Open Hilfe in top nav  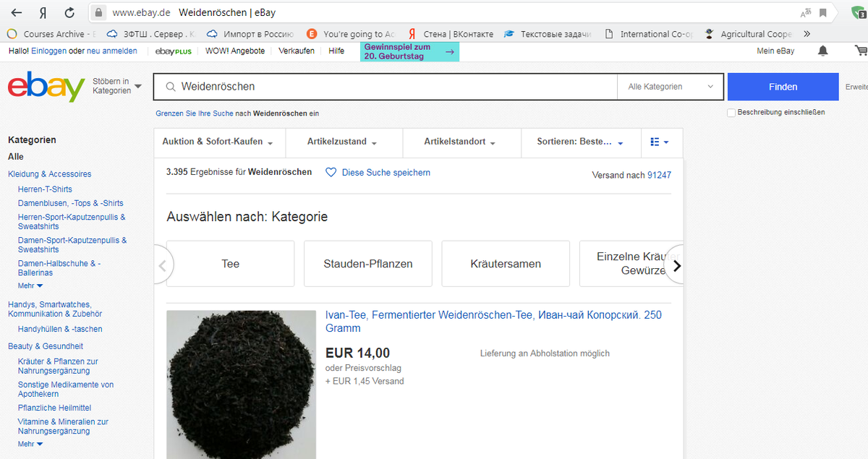336,51
